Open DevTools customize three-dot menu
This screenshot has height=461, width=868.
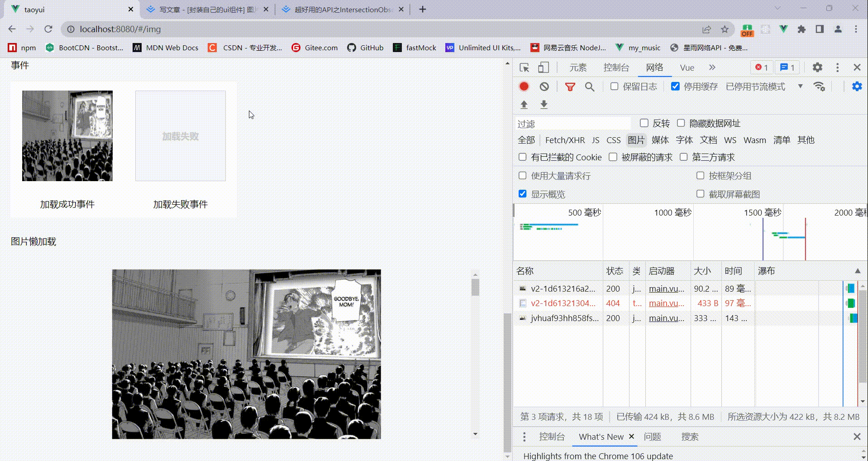[837, 67]
